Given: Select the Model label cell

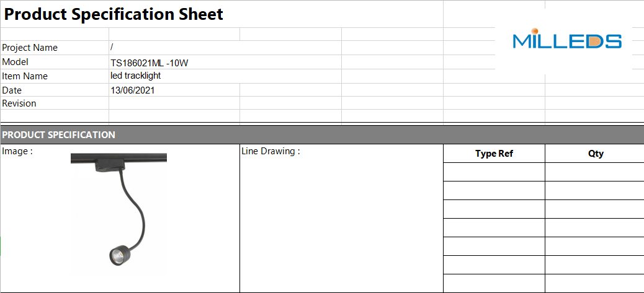Looking at the screenshot, I should (x=54, y=62).
